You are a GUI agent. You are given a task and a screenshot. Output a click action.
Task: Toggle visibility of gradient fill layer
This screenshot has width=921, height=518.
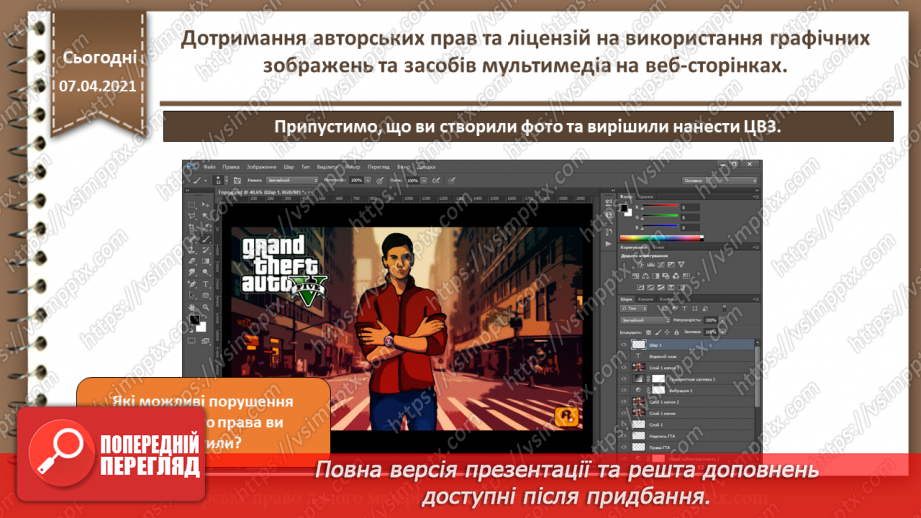pyautogui.click(x=624, y=379)
